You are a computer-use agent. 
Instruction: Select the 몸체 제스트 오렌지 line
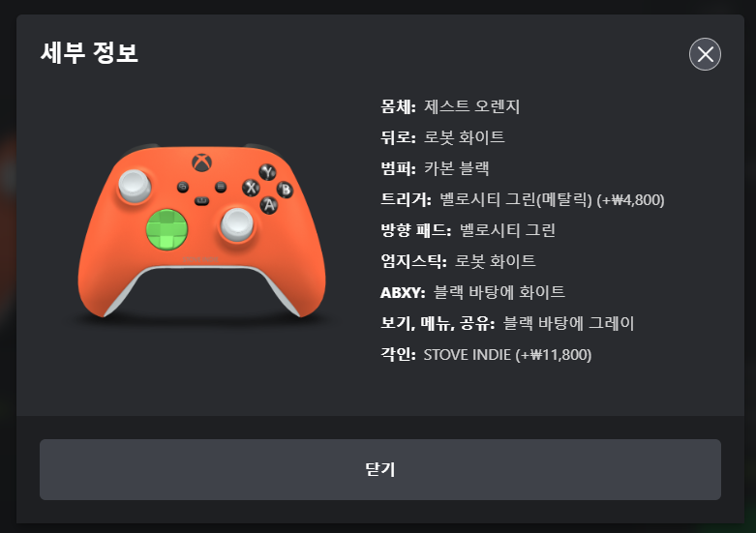[450, 106]
